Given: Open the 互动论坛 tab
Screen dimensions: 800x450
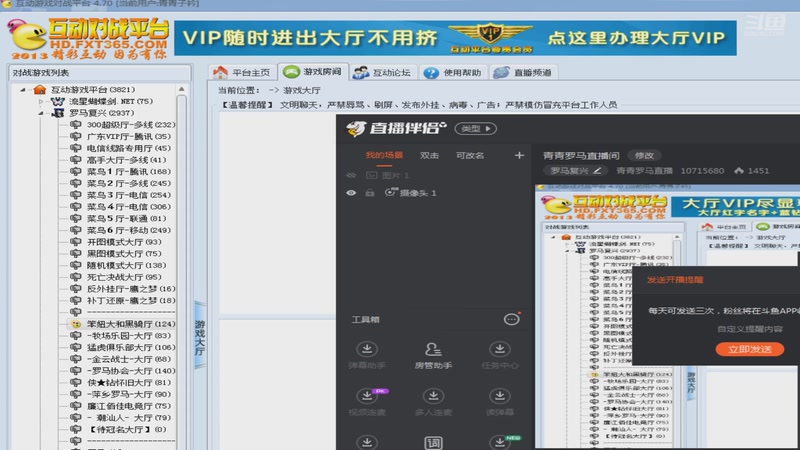Looking at the screenshot, I should coord(382,72).
